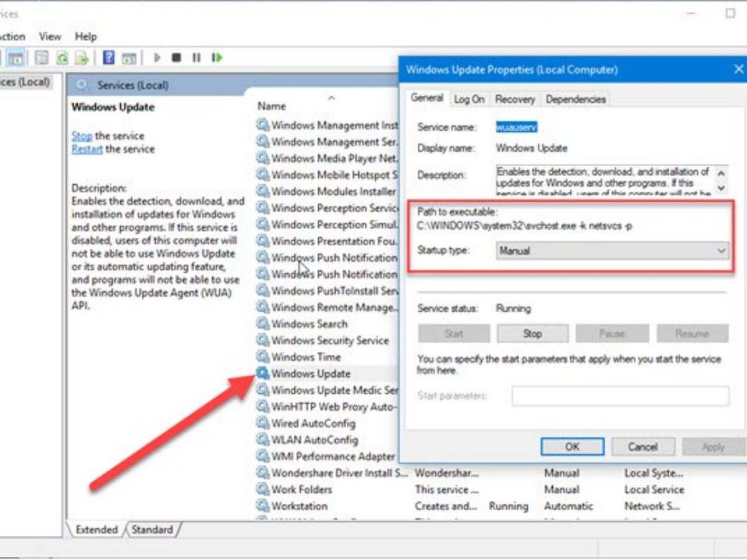Viewport: 747px width, 560px height.
Task: Click the Properties toolbar icon
Action: [42, 58]
